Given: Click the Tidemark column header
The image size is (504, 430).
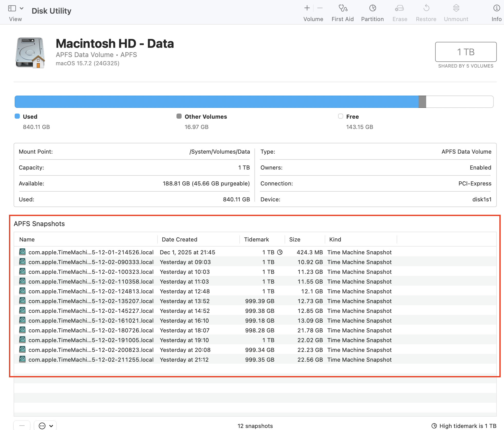Looking at the screenshot, I should 256,239.
